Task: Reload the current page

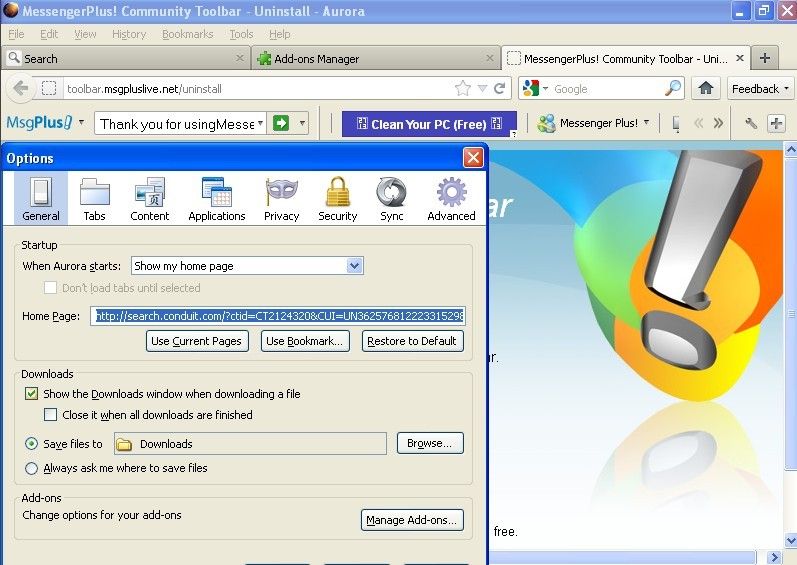Action: click(500, 88)
